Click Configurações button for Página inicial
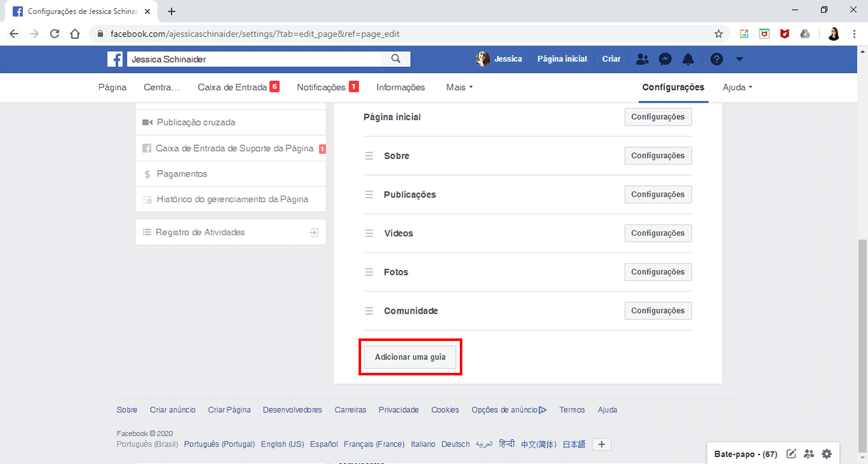This screenshot has height=464, width=868. 658,117
